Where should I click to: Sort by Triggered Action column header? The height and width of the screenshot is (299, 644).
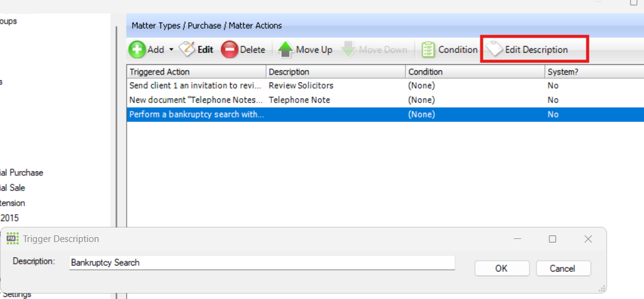196,72
